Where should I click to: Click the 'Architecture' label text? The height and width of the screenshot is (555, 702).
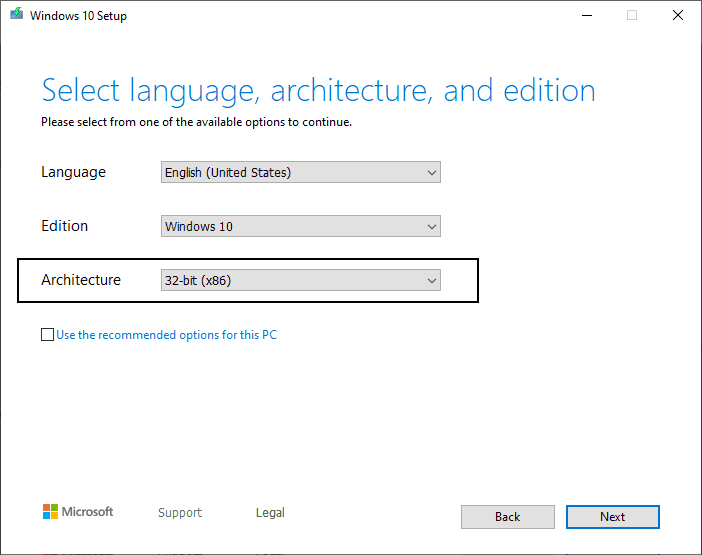81,280
